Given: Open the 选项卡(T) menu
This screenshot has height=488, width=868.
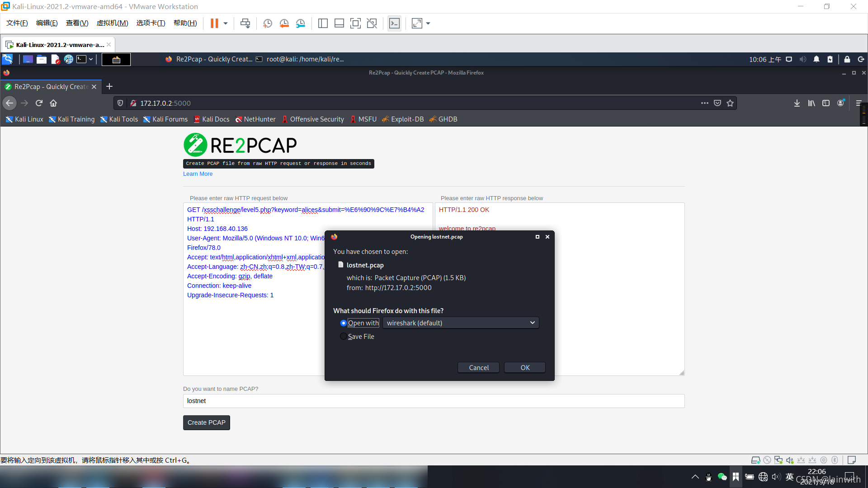Looking at the screenshot, I should click(x=151, y=23).
